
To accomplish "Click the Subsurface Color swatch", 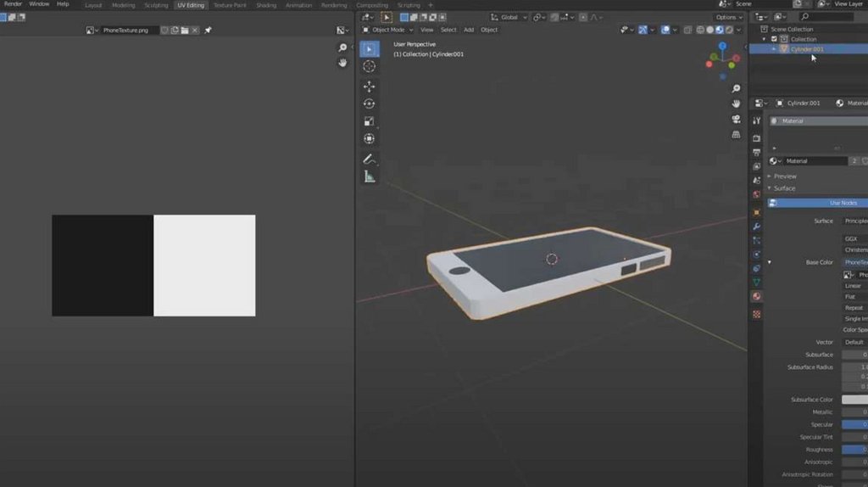I will 854,400.
